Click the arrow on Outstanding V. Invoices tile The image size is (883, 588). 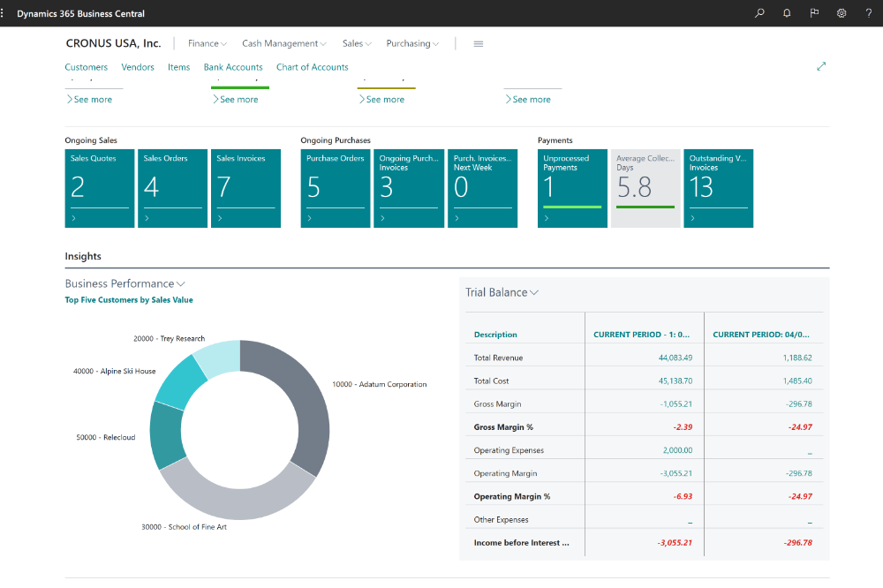click(692, 218)
